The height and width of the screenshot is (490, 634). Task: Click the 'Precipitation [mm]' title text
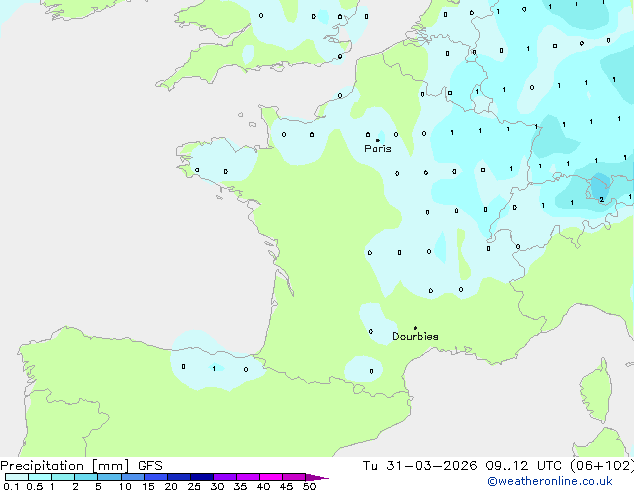(65, 466)
